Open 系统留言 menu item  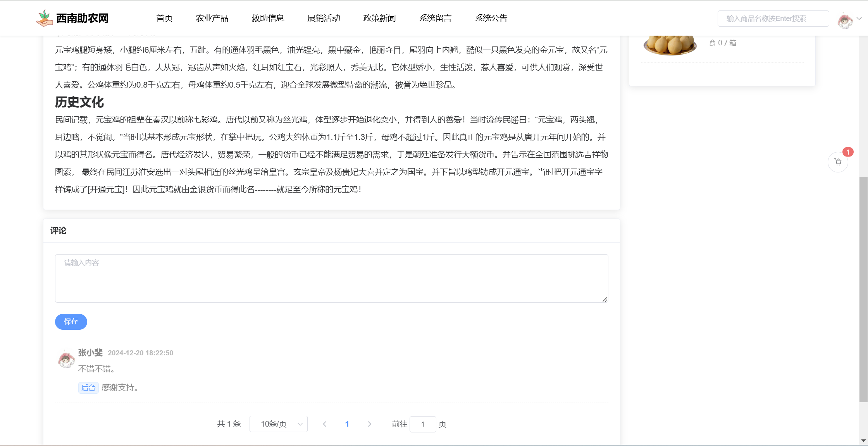tap(435, 18)
